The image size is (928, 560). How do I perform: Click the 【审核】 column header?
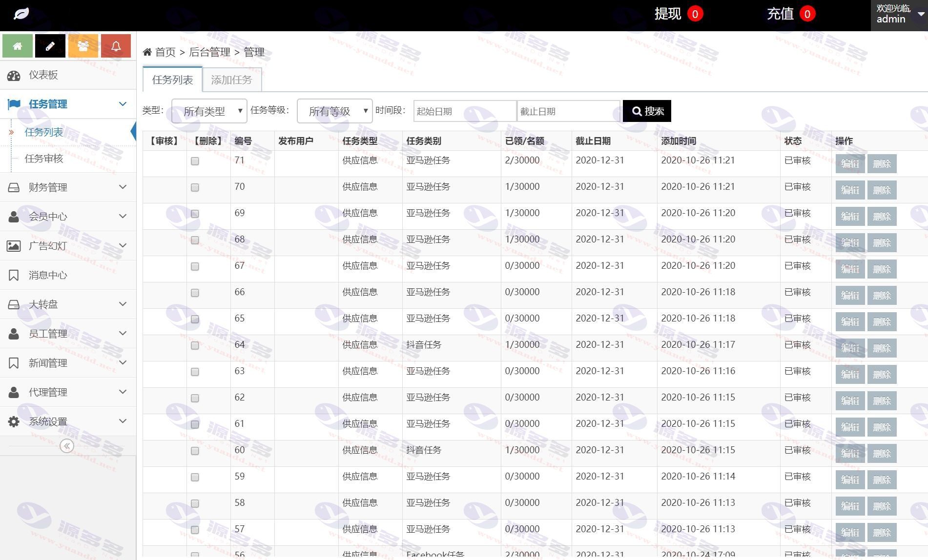164,141
